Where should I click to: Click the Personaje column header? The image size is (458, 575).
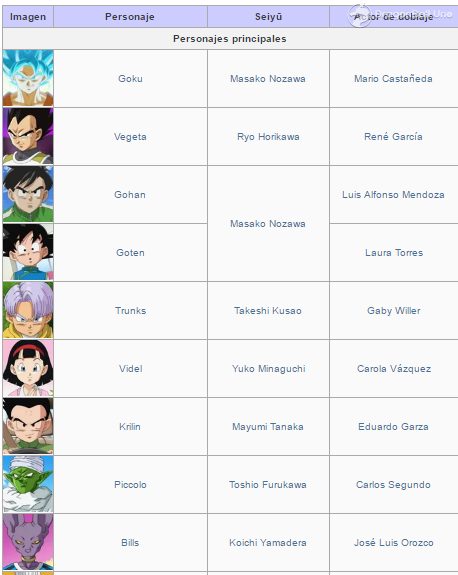130,17
